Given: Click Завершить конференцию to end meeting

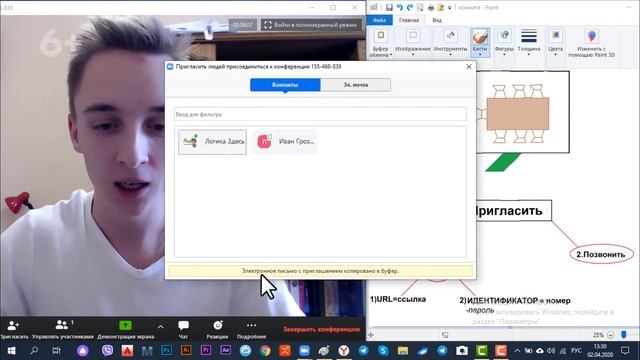Looking at the screenshot, I should (x=322, y=329).
